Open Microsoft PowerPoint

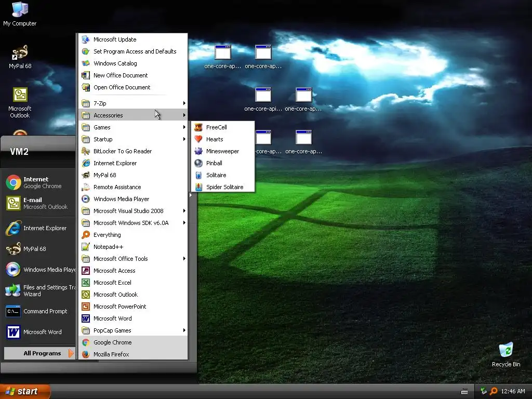[133, 307]
